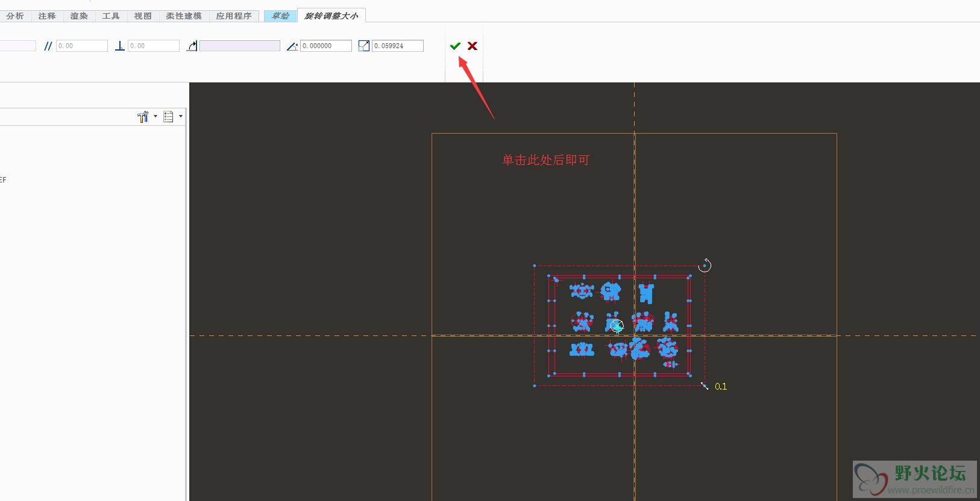980x501 pixels.
Task: Switch to the 渲染 tab
Action: [x=79, y=16]
